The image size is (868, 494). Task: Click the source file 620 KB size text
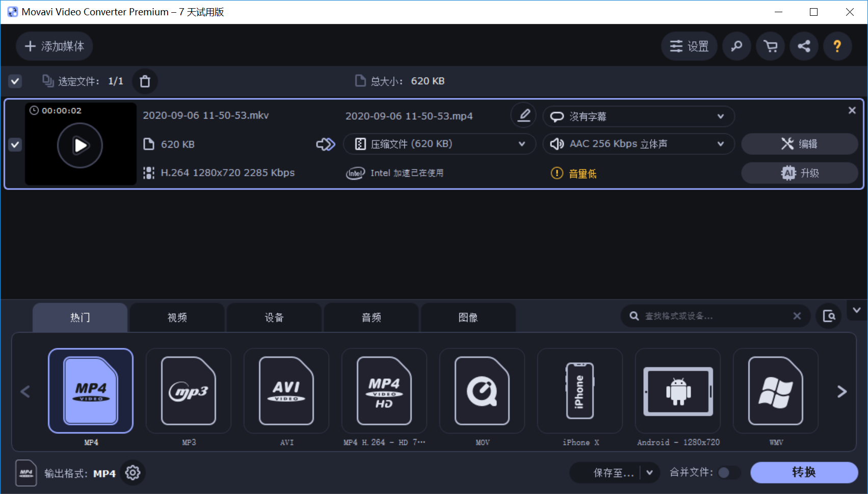(x=177, y=145)
